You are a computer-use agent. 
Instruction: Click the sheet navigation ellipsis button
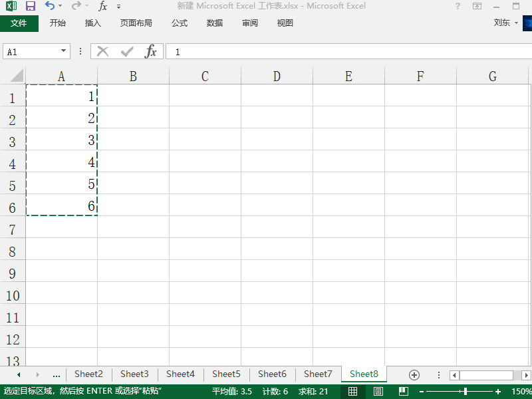[56, 374]
